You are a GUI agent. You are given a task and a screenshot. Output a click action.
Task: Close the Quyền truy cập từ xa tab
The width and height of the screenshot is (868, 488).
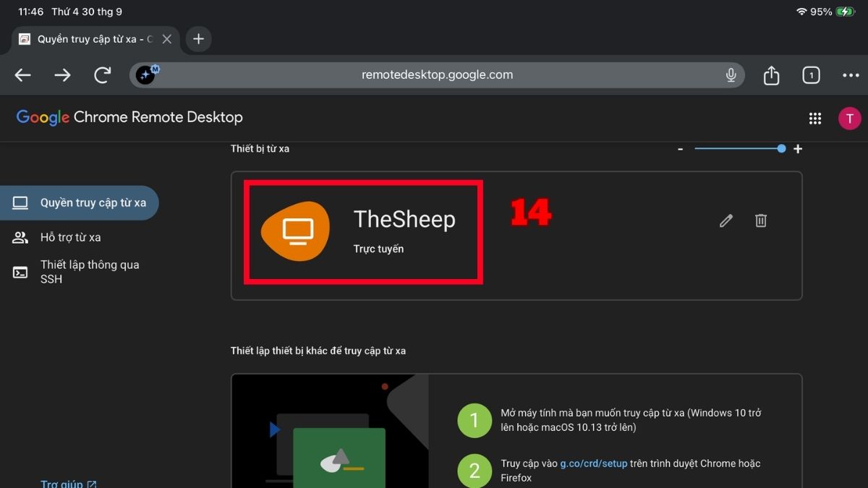tap(167, 39)
